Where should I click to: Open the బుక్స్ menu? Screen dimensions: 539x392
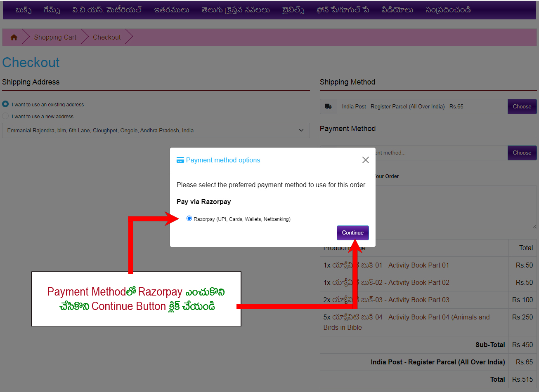[x=24, y=10]
